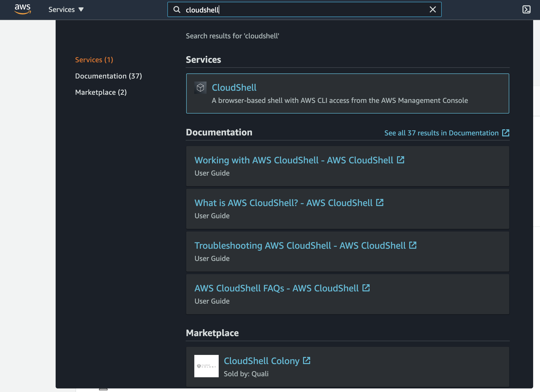Select the CloudShell description text
Screen dimensions: 540x392
coord(340,100)
